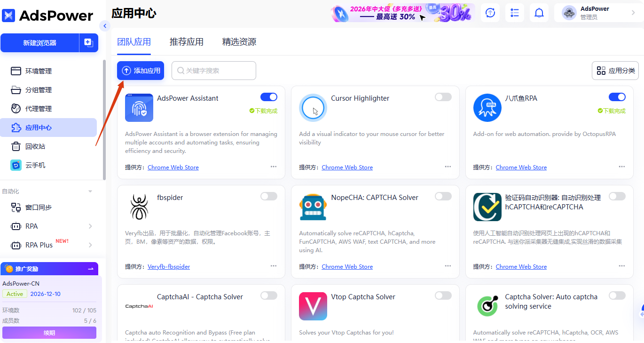Click the 新建浏览器 button

pyautogui.click(x=39, y=43)
